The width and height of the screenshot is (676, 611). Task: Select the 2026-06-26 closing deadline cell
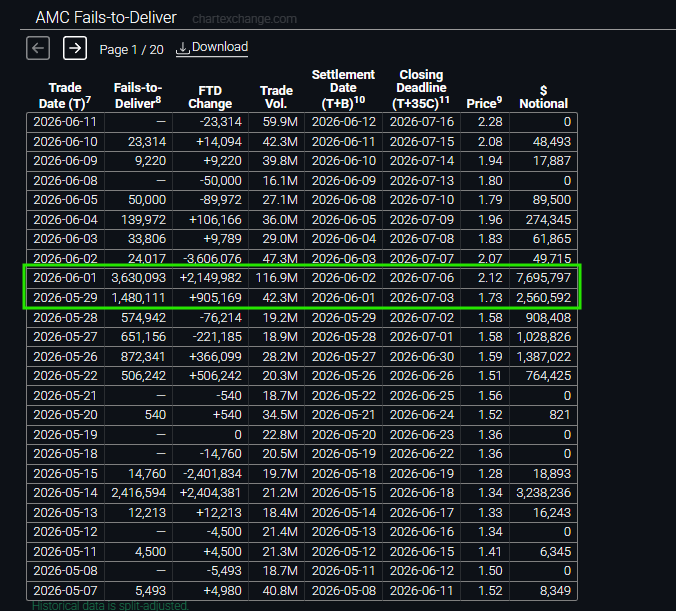click(x=421, y=376)
